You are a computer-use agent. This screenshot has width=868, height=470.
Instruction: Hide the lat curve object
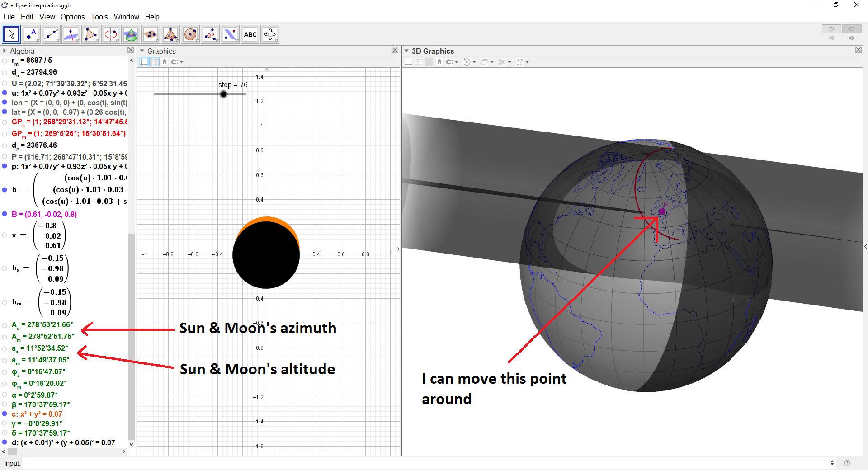click(x=5, y=112)
